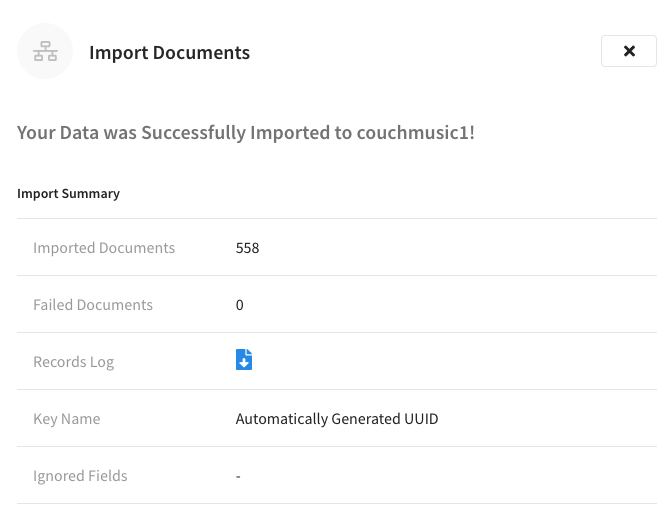Click the Import Documents network icon
Image resolution: width=667 pixels, height=510 pixels.
click(x=45, y=51)
